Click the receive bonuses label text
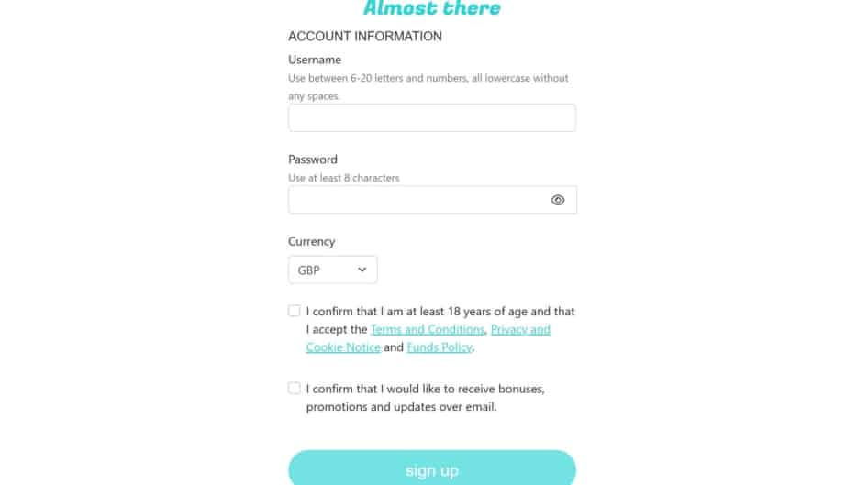The width and height of the screenshot is (868, 485). 425,389
